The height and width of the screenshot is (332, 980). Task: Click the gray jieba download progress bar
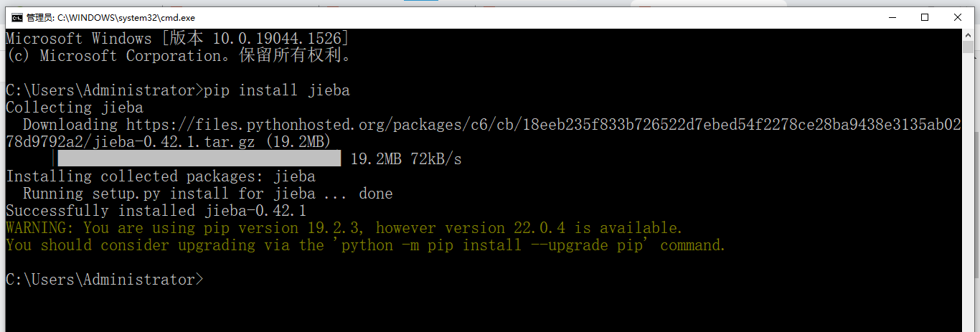199,159
